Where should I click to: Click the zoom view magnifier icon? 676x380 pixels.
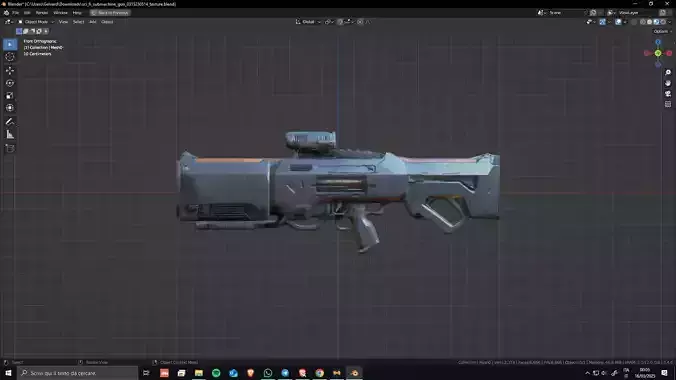668,72
